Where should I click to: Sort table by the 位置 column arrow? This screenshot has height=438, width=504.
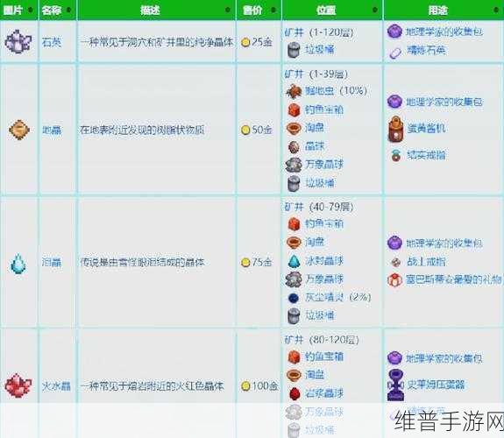(375, 10)
